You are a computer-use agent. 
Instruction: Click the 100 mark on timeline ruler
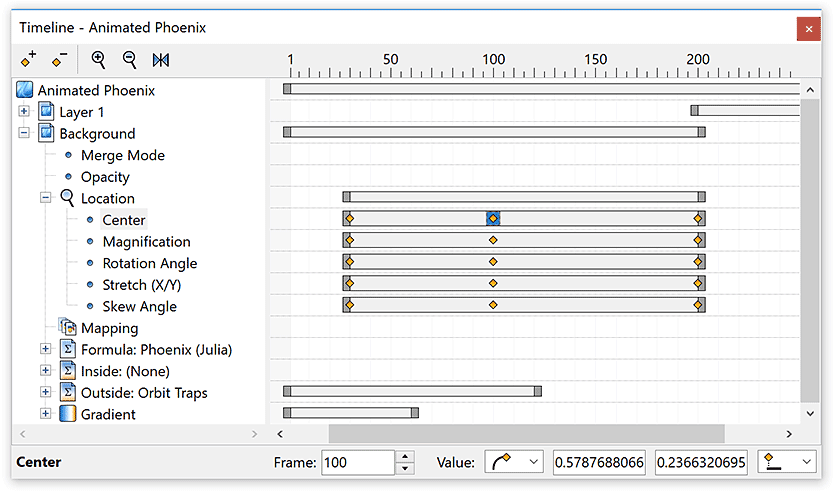tap(494, 59)
